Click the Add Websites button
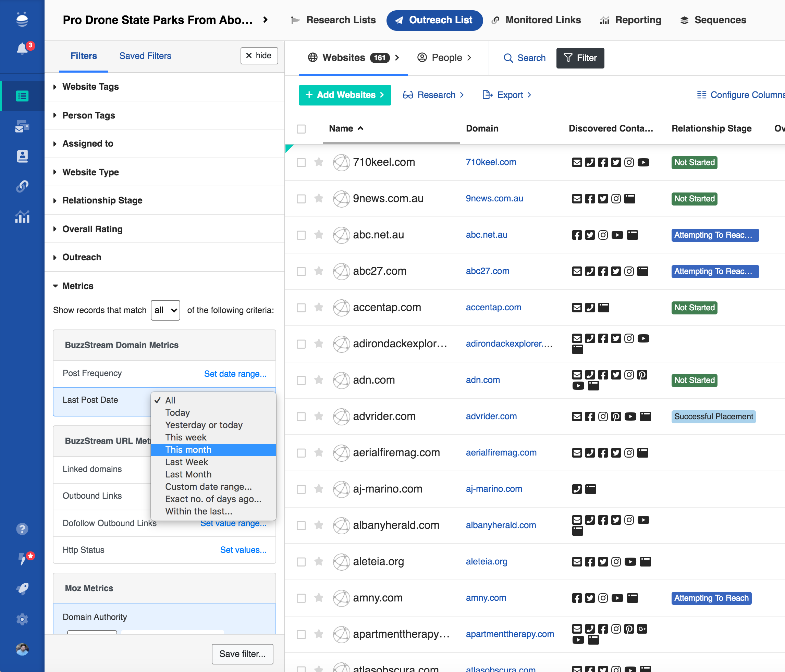The height and width of the screenshot is (672, 785). (344, 95)
